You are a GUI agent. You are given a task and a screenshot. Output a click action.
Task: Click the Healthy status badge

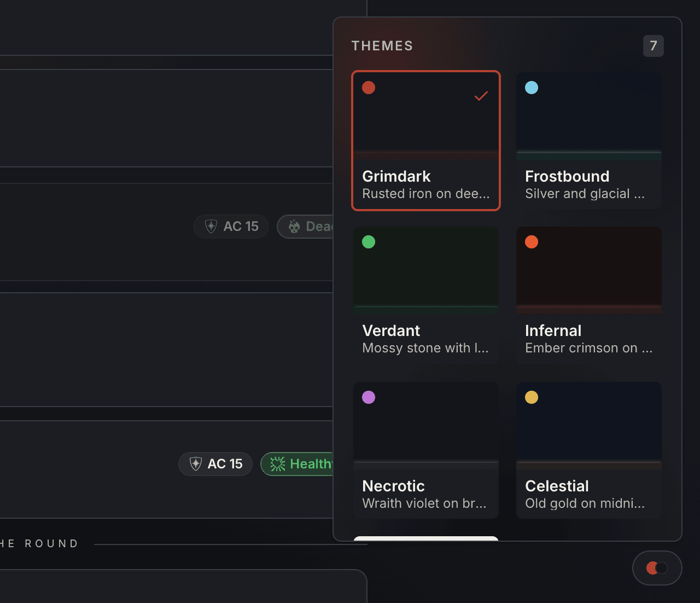297,464
